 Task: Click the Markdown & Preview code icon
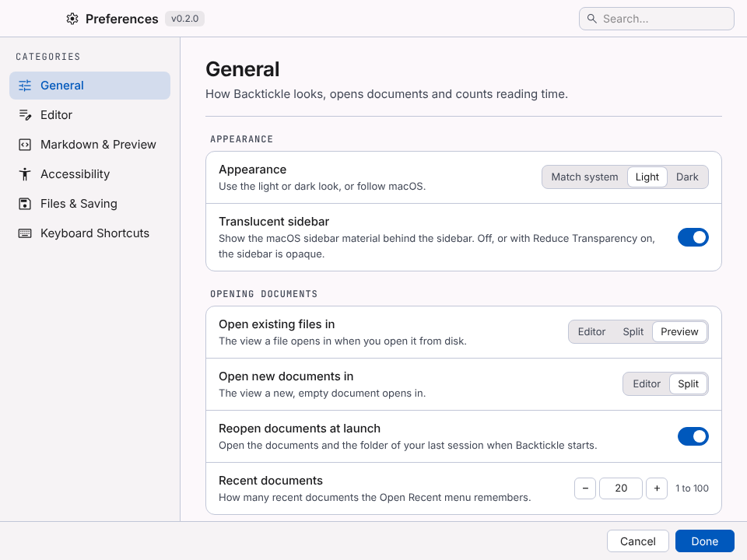point(25,145)
